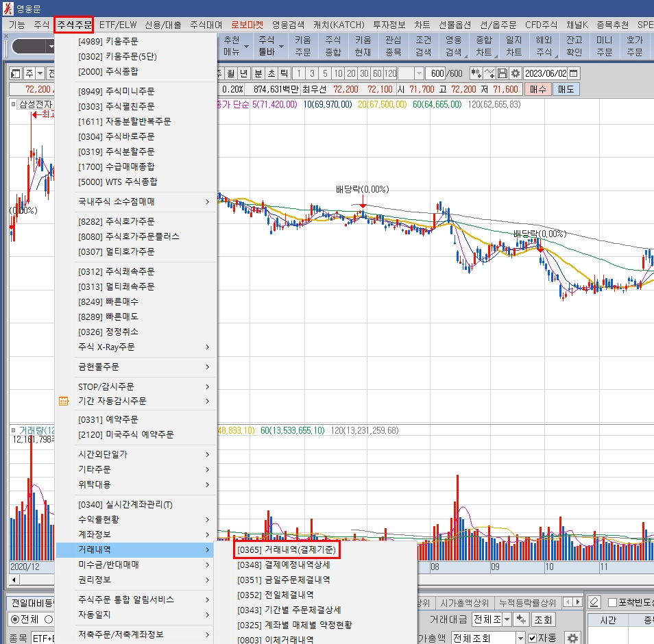Screen dimensions: 654x644
Task: Click the 영웅문 app logo icon
Action: coord(8,8)
